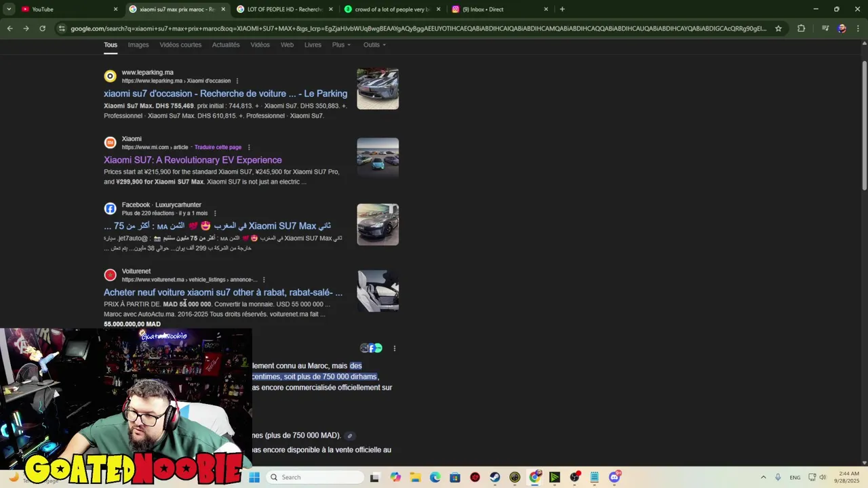This screenshot has width=868, height=488.
Task: Close the YouTube tab
Action: (115, 9)
